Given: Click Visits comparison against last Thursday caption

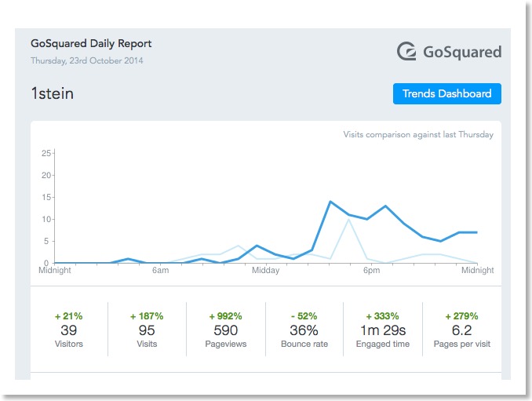Looking at the screenshot, I should (x=418, y=134).
